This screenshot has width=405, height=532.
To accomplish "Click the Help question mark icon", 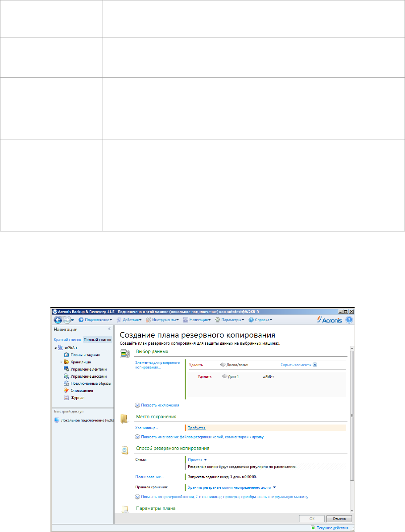I will pos(349,320).
